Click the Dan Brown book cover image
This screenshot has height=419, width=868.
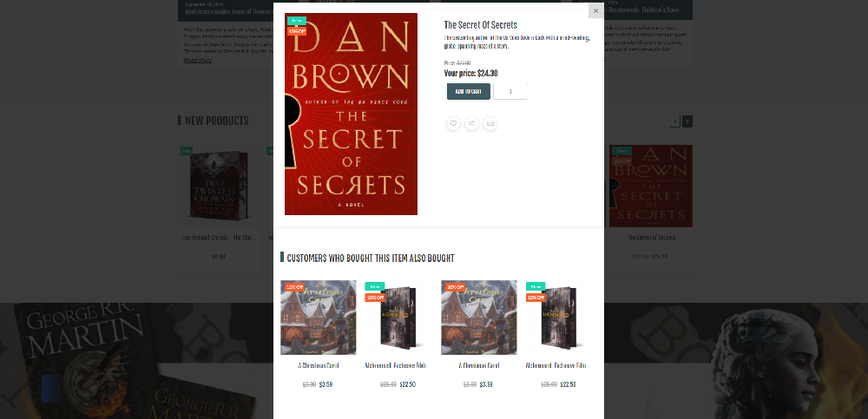click(x=351, y=114)
